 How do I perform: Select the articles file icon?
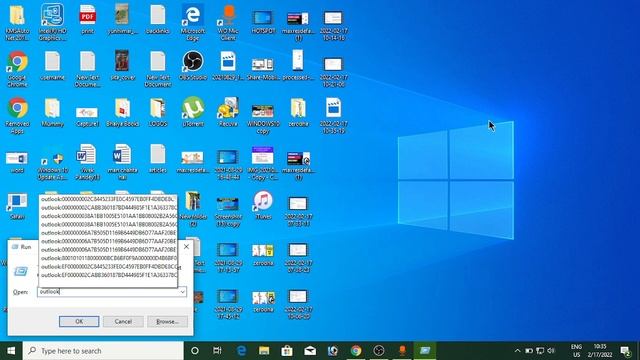click(158, 158)
